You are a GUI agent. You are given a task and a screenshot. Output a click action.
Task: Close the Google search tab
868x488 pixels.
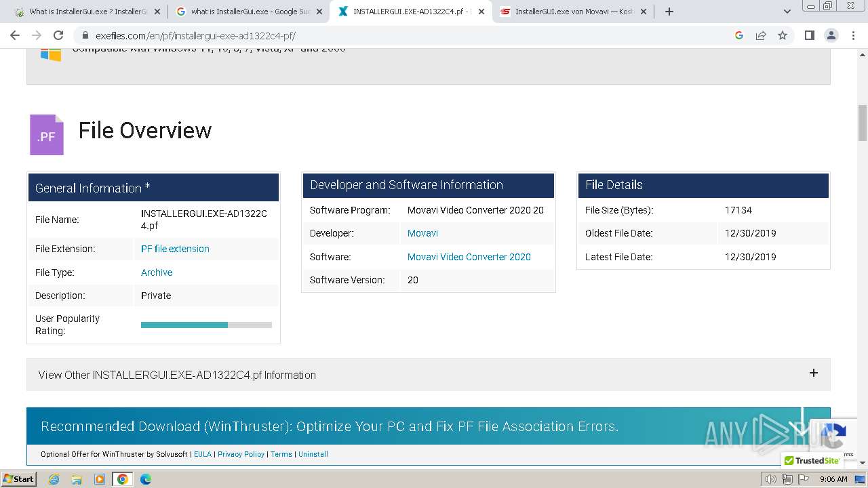(319, 12)
